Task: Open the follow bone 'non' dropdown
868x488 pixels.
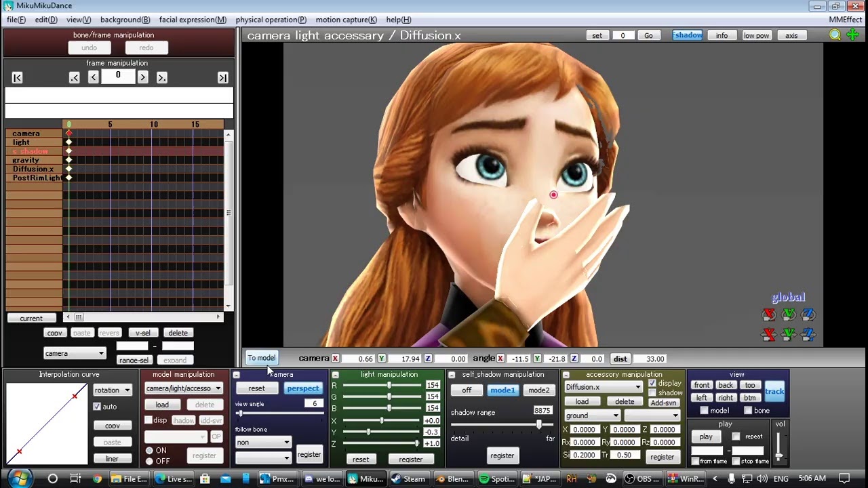Action: [263, 443]
